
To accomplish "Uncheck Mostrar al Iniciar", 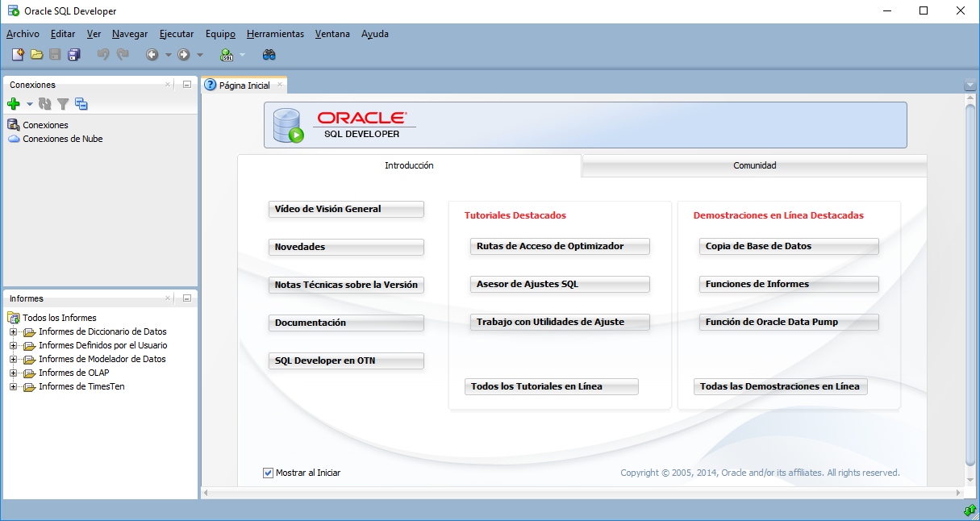I will coord(268,473).
